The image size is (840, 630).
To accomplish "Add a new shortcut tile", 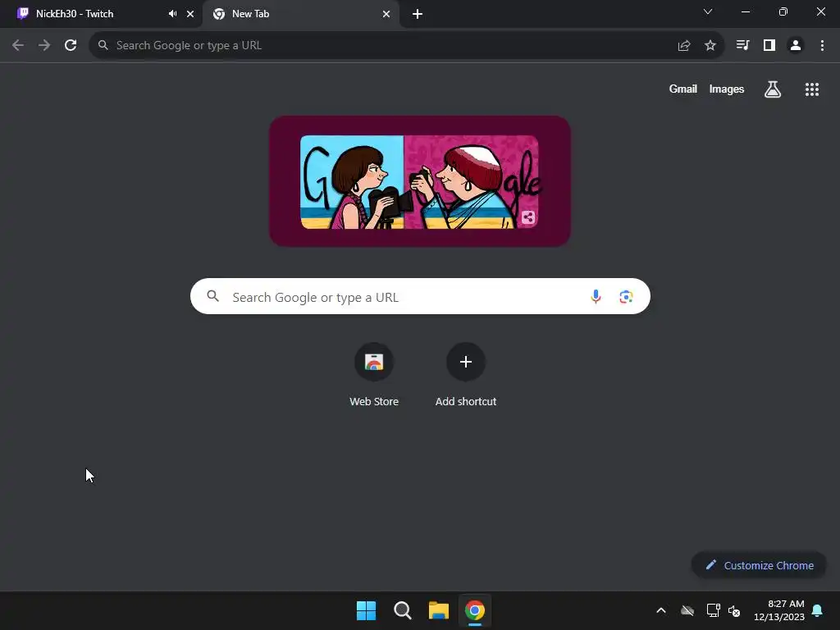I will (x=466, y=375).
